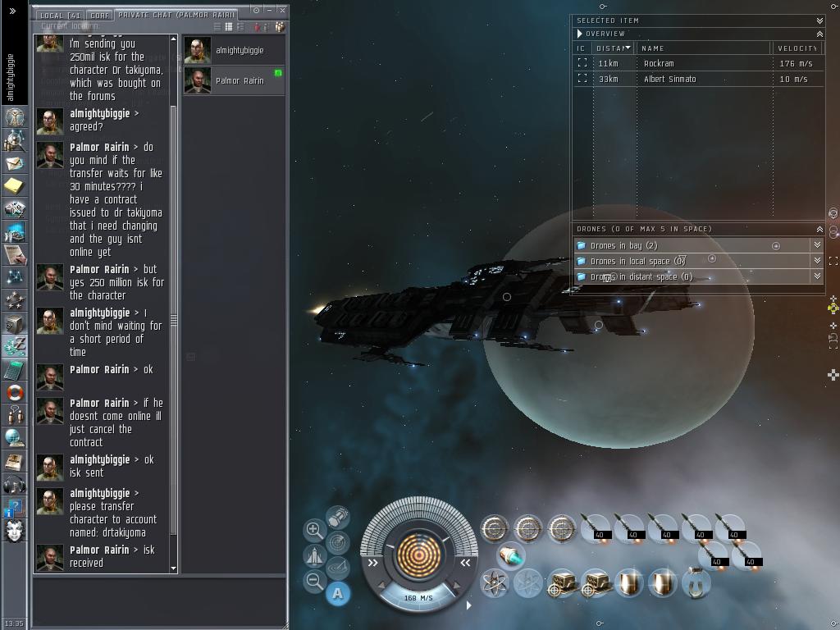Click the Zoom Out magnifier on HUD
The height and width of the screenshot is (630, 840).
[x=314, y=580]
